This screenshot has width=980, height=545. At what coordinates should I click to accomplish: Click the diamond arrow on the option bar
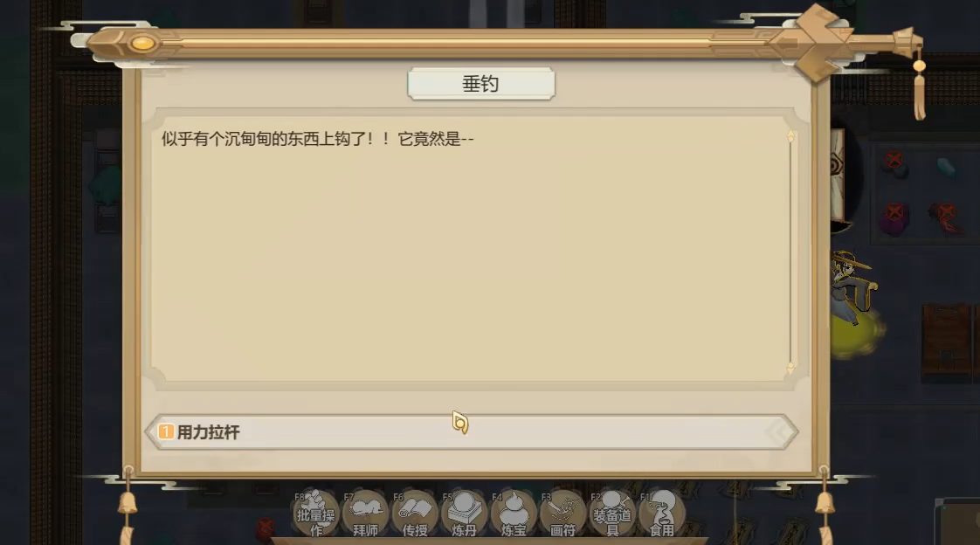tap(778, 431)
